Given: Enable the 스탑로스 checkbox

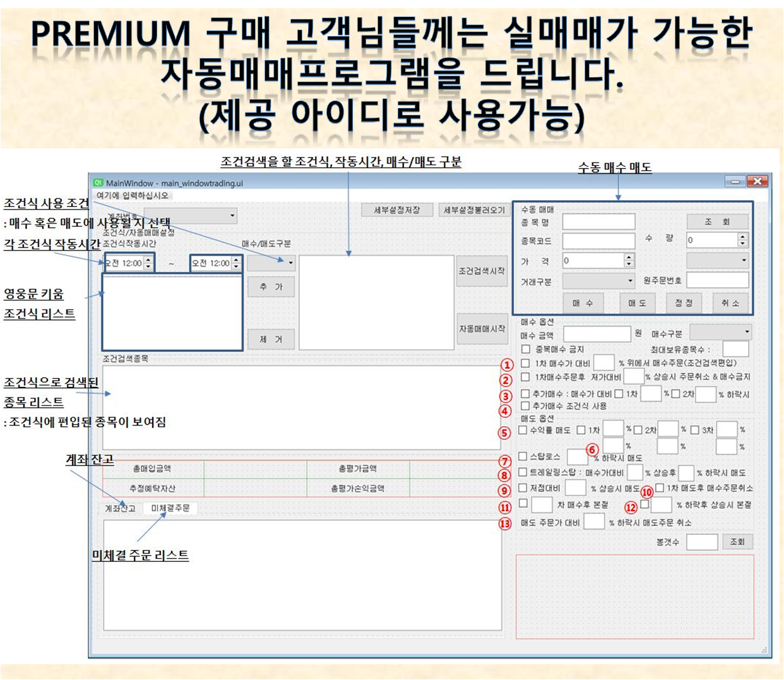Looking at the screenshot, I should 521,456.
